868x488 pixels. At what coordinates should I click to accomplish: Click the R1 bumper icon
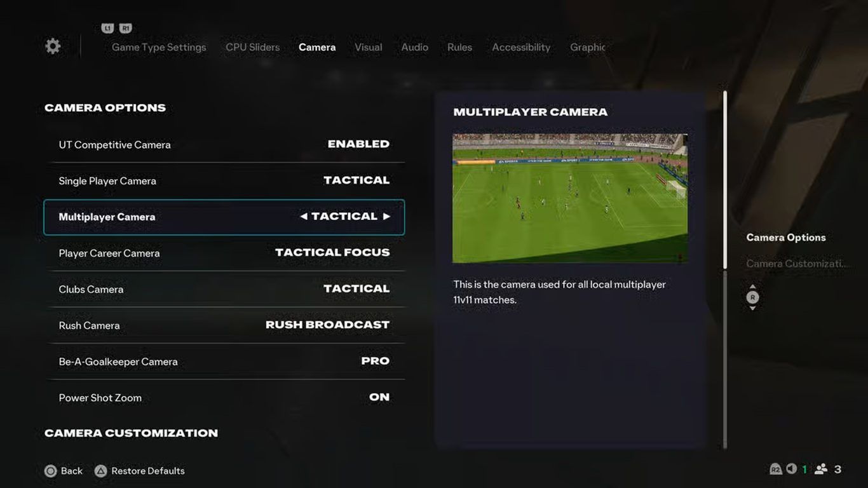point(125,29)
